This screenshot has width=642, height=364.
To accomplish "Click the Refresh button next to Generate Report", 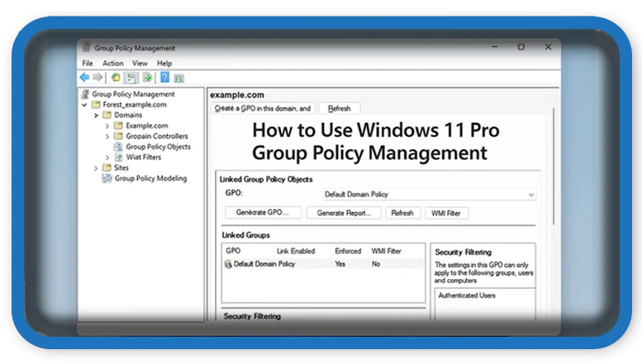I will click(402, 213).
